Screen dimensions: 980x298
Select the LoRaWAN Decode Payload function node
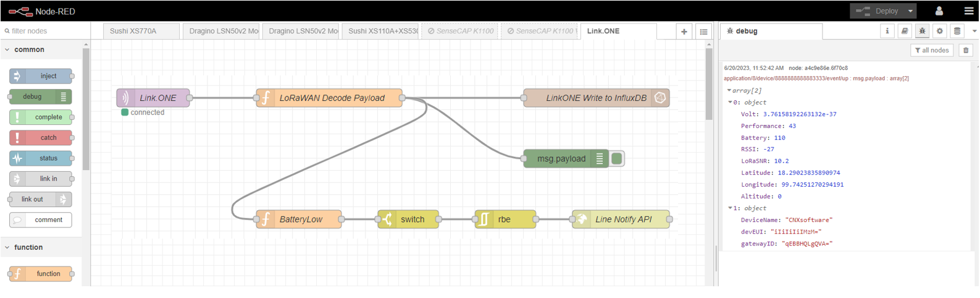coord(329,98)
